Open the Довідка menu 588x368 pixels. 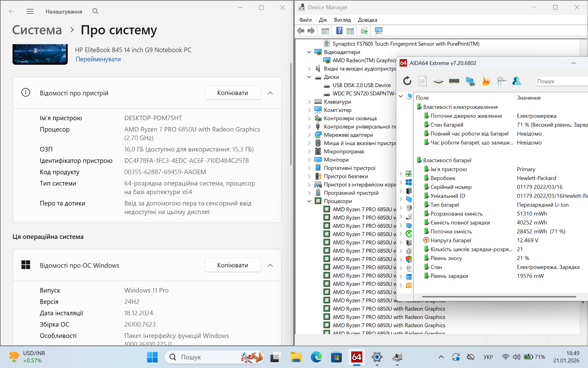click(367, 20)
